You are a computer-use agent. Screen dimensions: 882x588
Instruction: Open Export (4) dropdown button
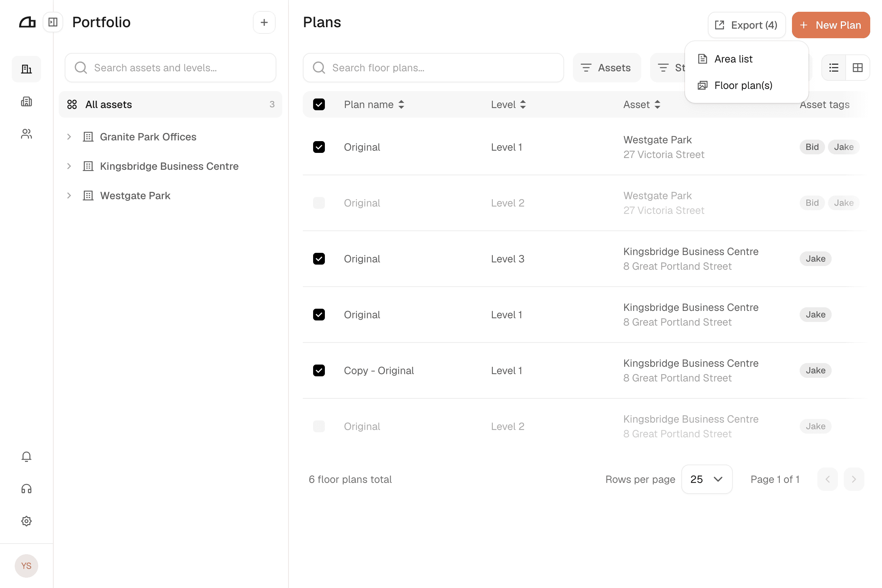point(746,25)
